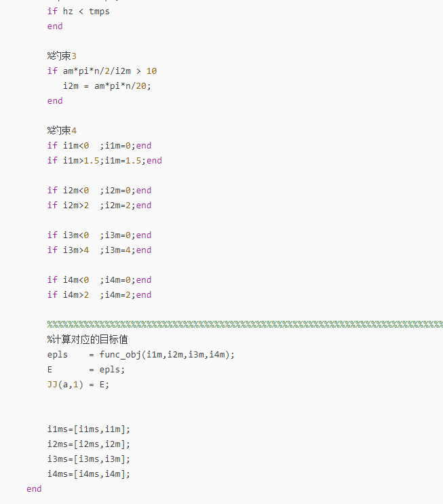Click the line 'if i1m<0 ;i1m=0;end'
The height and width of the screenshot is (504, 443).
99,146
